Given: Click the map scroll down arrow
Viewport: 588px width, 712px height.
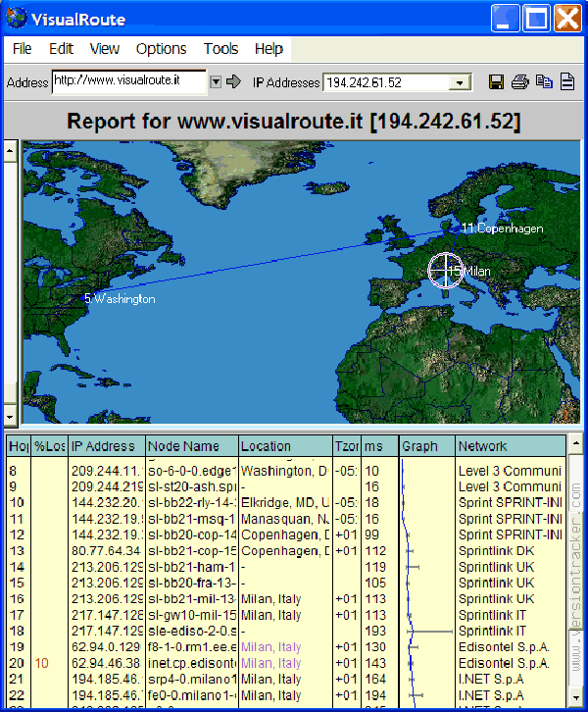Looking at the screenshot, I should pos(11,417).
